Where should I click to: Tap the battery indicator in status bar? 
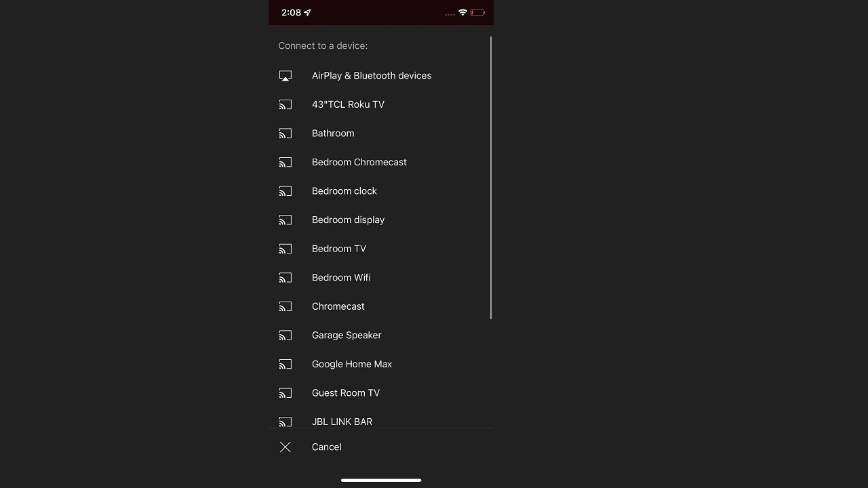[x=477, y=12]
